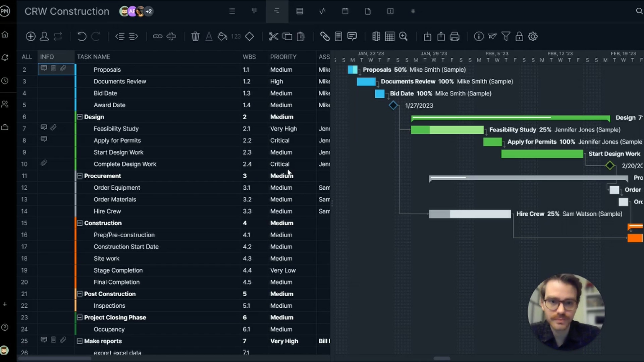The image size is (644, 362).
Task: Click the milestone diamond toolbar icon
Action: pyautogui.click(x=250, y=37)
